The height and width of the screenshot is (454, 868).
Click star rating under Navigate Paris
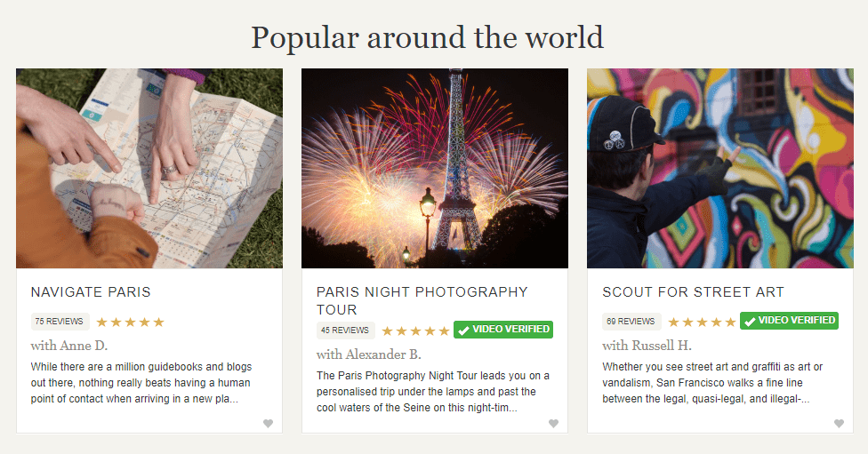[x=130, y=323]
